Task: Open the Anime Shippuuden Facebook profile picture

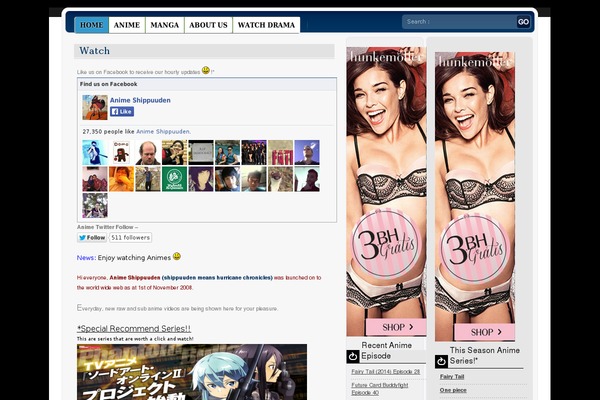Action: (x=94, y=107)
